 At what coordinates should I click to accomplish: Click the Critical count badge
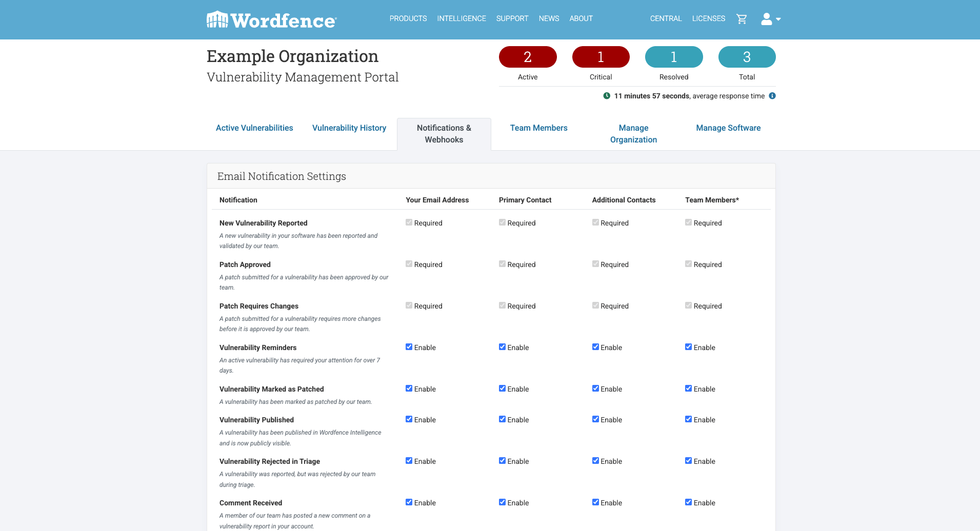tap(601, 57)
